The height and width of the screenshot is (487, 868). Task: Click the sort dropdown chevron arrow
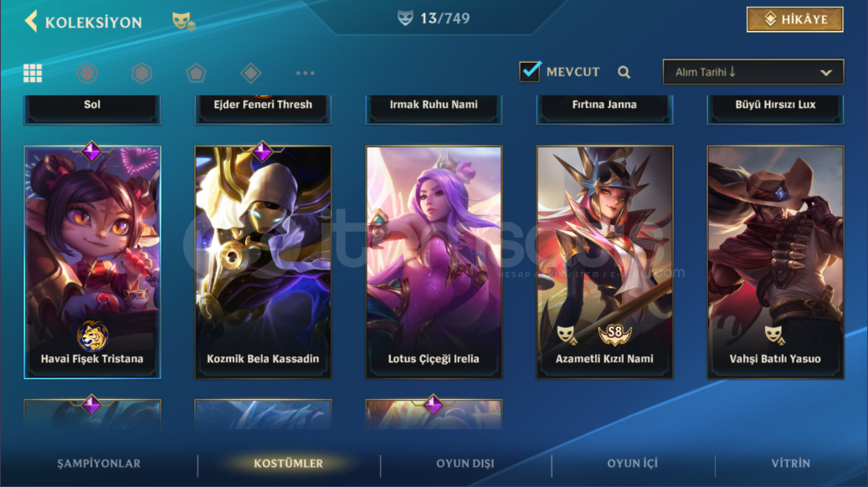point(826,73)
